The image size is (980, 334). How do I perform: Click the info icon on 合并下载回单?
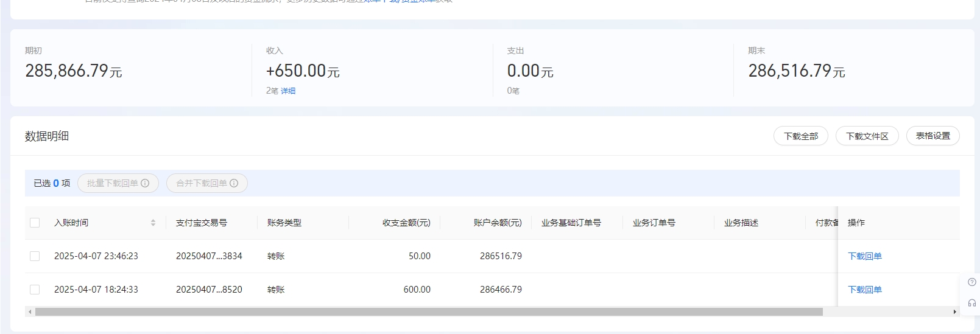pyautogui.click(x=234, y=183)
